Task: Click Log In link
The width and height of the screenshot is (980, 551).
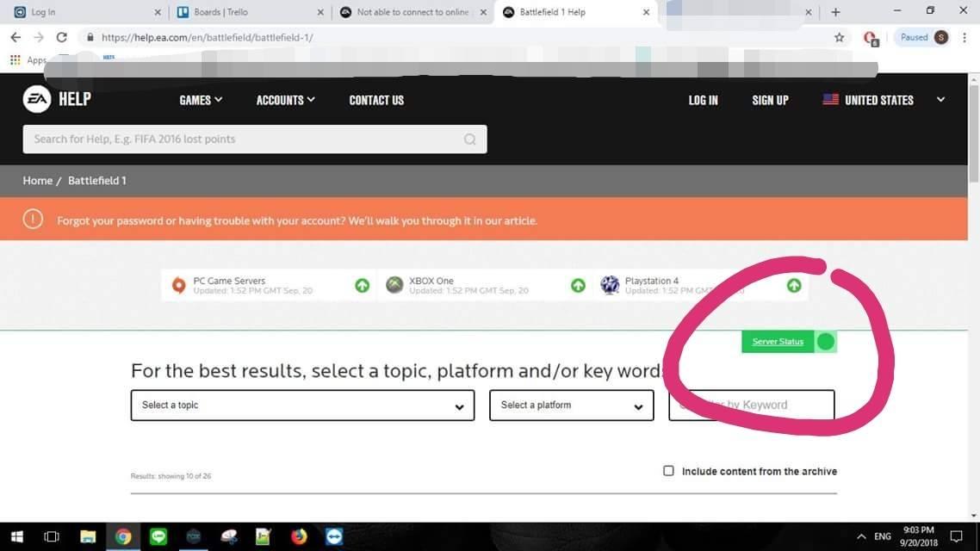Action: point(703,100)
